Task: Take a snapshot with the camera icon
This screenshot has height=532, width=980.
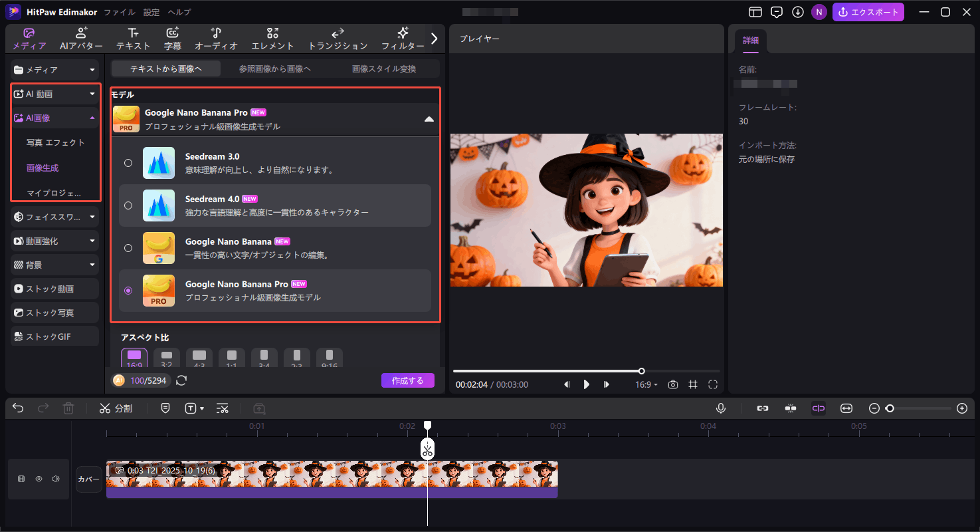Action: coord(673,384)
